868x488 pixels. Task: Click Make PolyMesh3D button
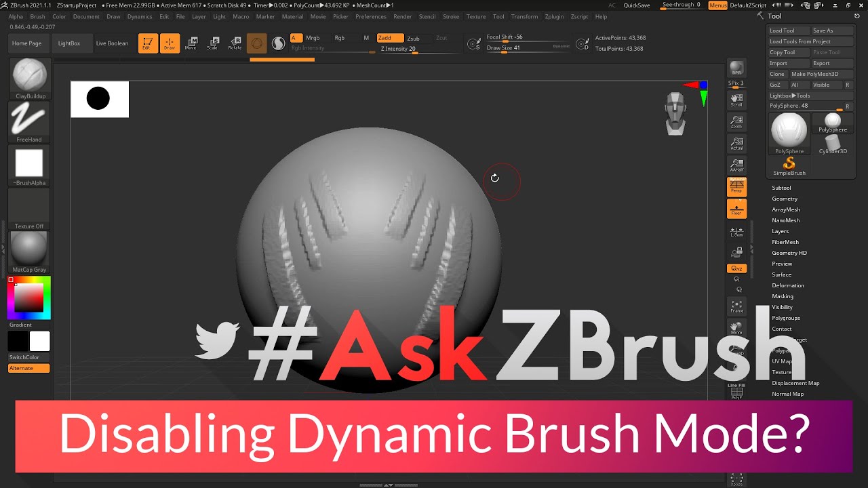click(821, 74)
